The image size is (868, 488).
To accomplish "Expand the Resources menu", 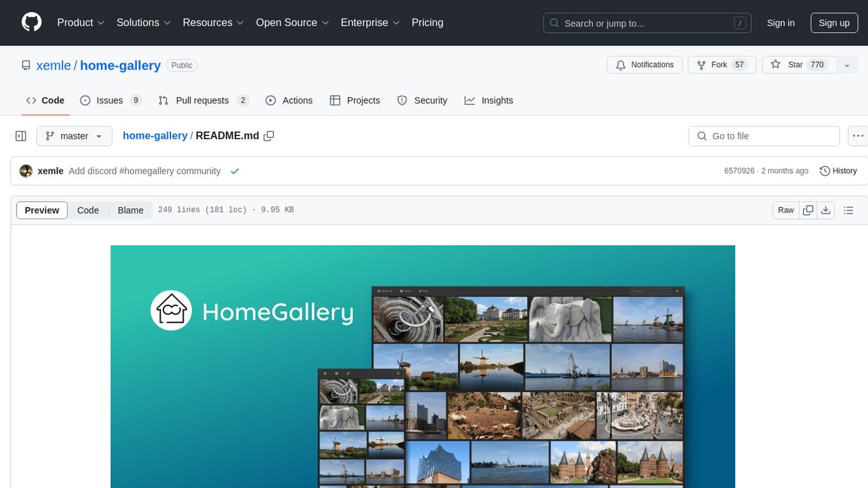I will (x=213, y=22).
